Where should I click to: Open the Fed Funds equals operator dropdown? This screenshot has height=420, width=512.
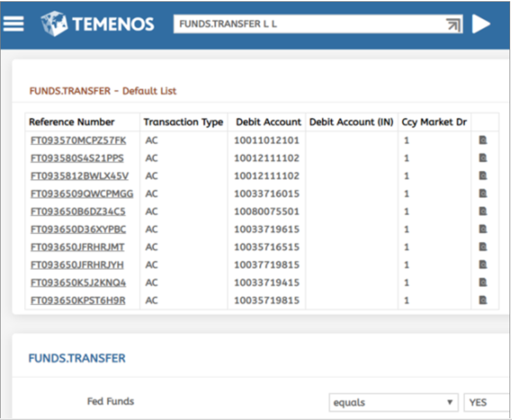point(394,402)
